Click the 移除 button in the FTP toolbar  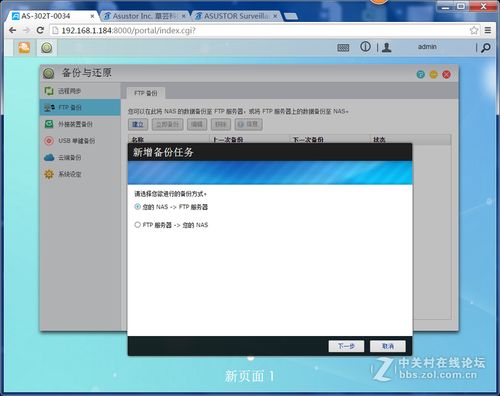click(221, 124)
